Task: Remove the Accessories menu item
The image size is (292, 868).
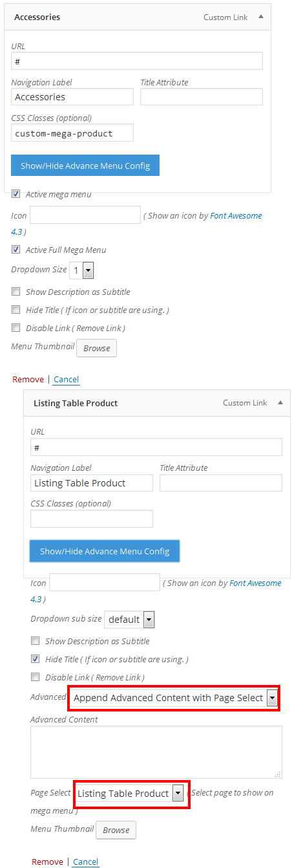Action: coord(28,380)
